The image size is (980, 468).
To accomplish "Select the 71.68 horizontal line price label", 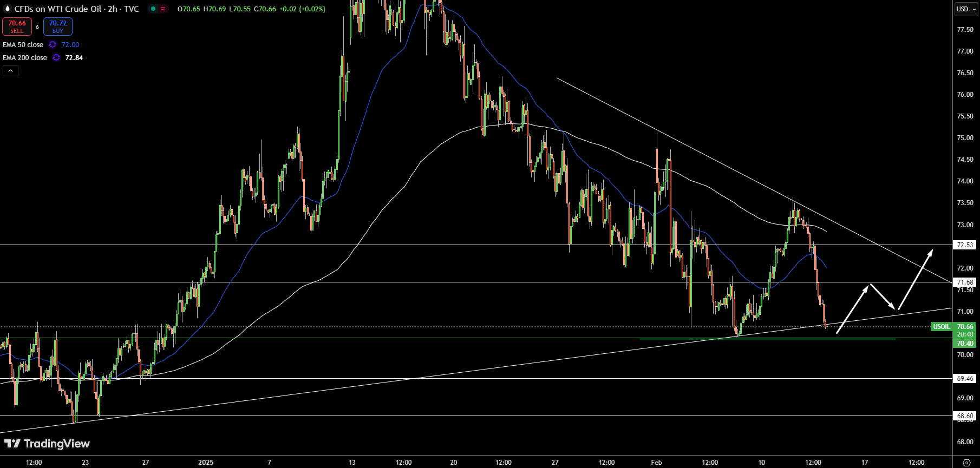I will 965,282.
